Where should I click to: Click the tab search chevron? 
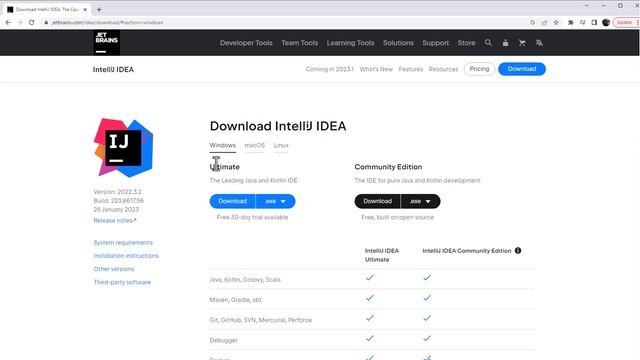(587, 6)
